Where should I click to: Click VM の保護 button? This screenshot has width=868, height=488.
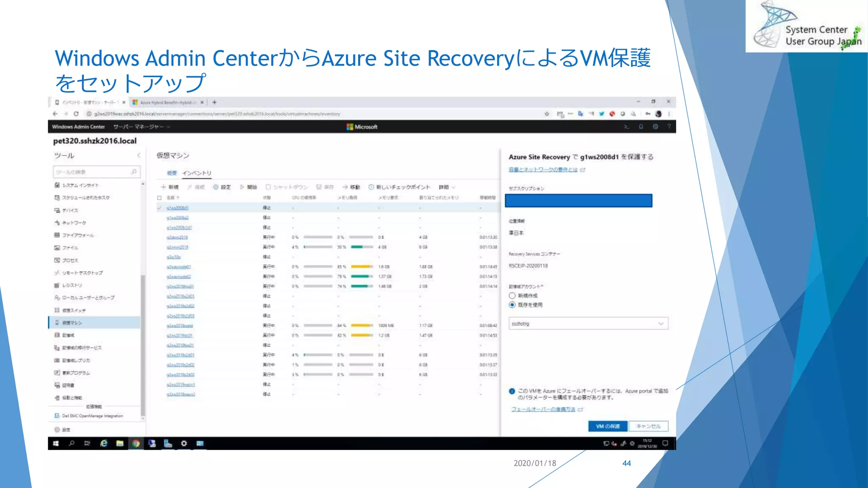[x=608, y=426]
